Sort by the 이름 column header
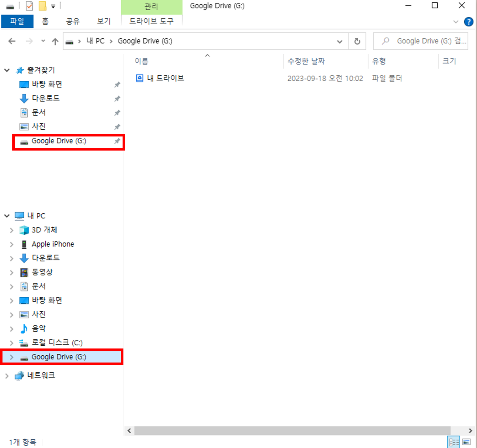 point(142,61)
